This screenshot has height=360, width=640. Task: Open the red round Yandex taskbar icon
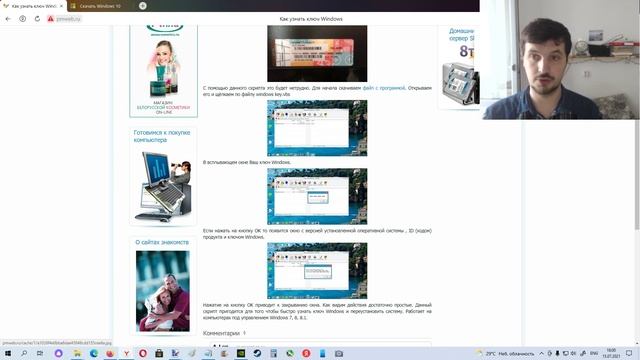[x=306, y=353]
